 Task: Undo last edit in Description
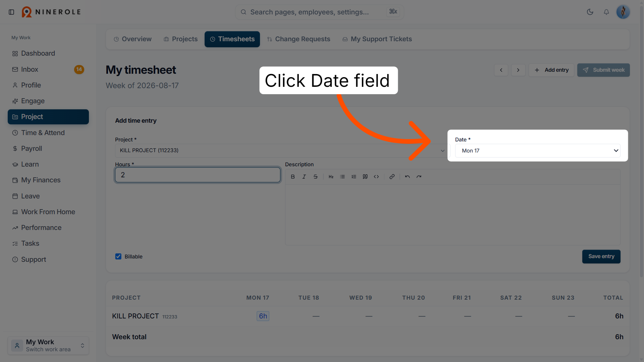408,177
